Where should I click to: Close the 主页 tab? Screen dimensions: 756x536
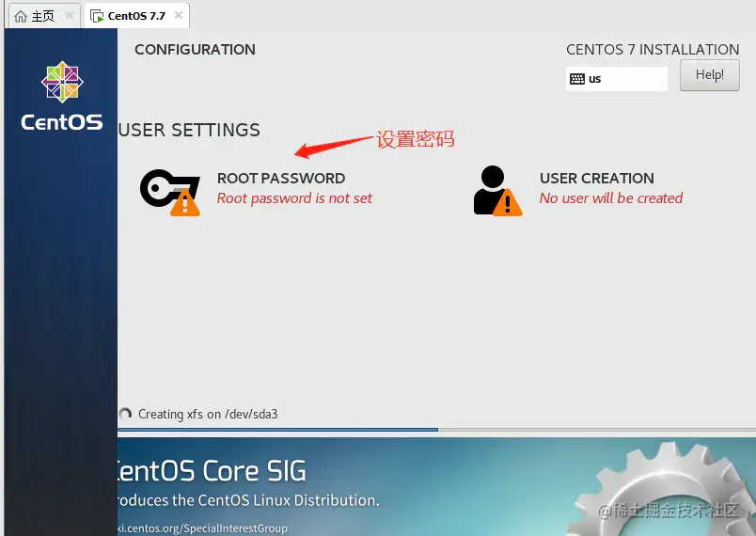tap(70, 15)
